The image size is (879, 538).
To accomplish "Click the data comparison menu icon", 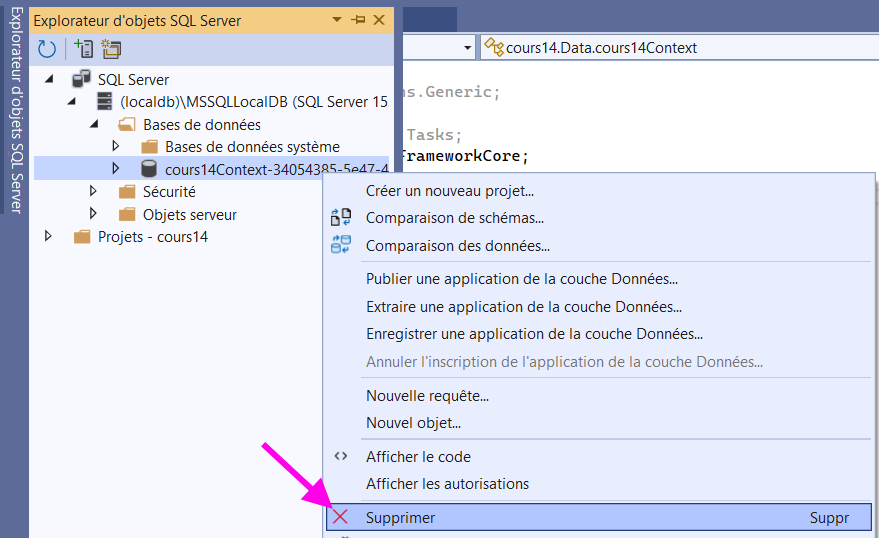I will click(x=341, y=244).
